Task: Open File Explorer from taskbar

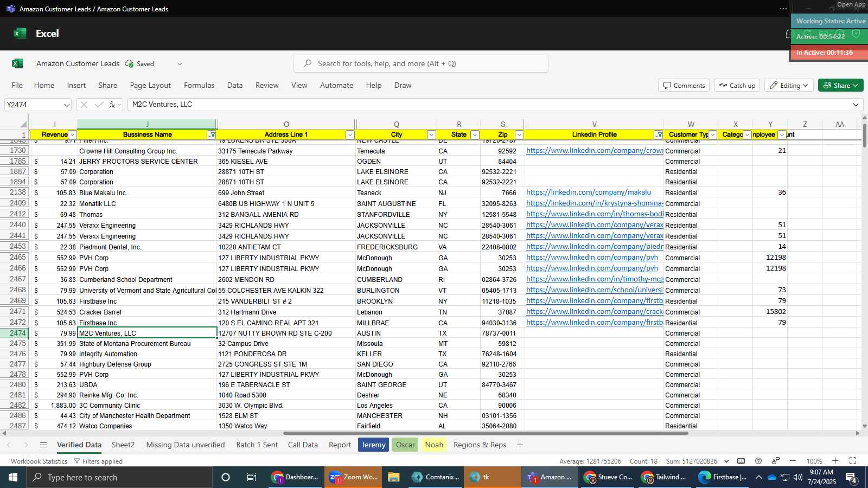Action: (394, 477)
